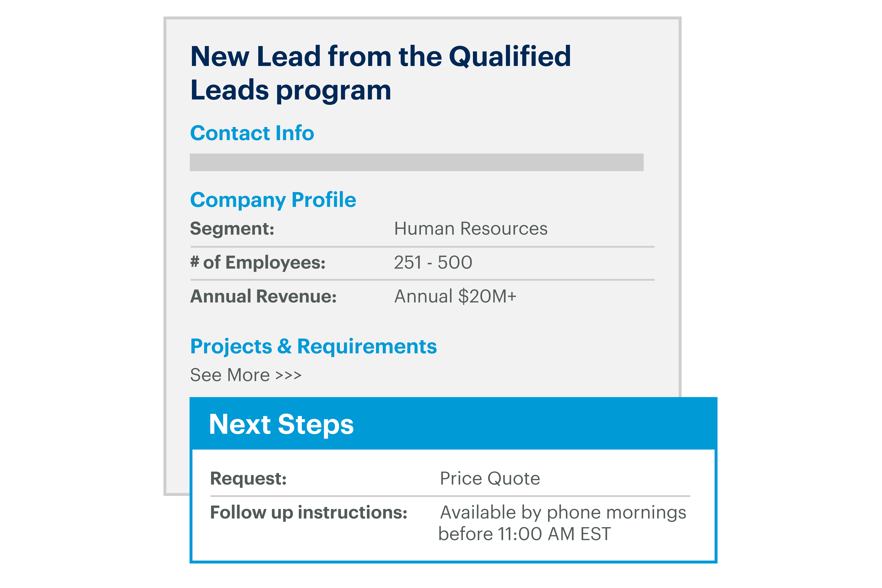Click the 'Leads program' title line
882x588 pixels.
[x=291, y=90]
